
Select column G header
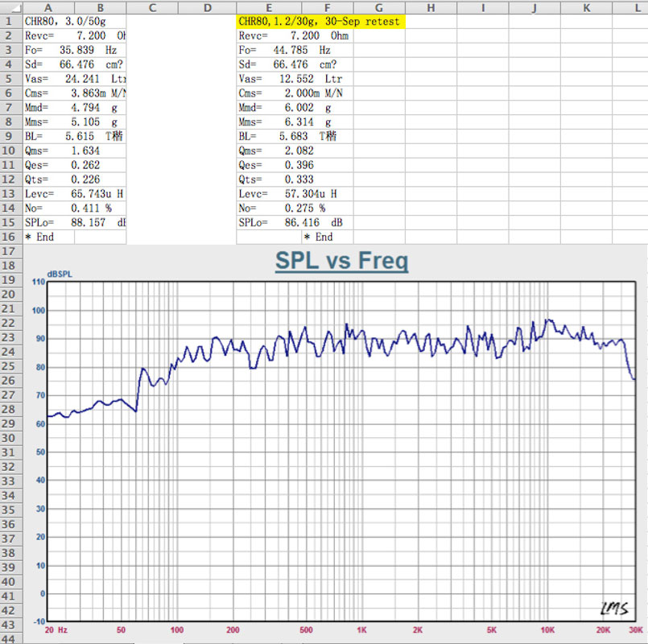point(379,8)
